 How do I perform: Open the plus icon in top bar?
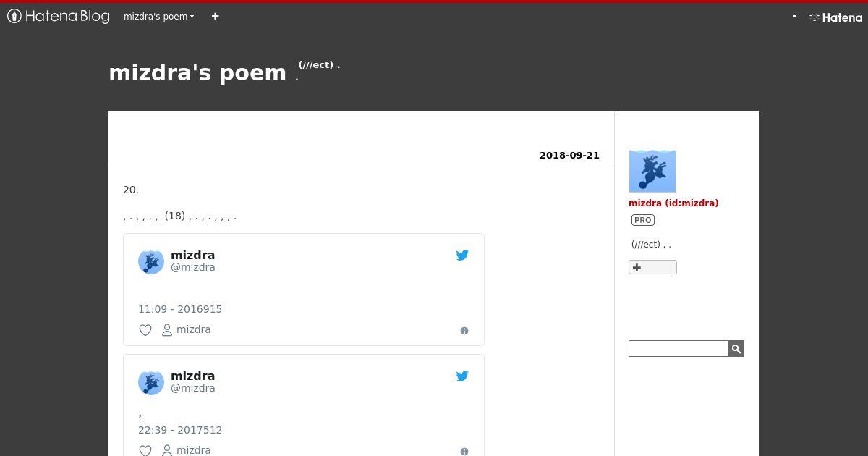pyautogui.click(x=215, y=16)
